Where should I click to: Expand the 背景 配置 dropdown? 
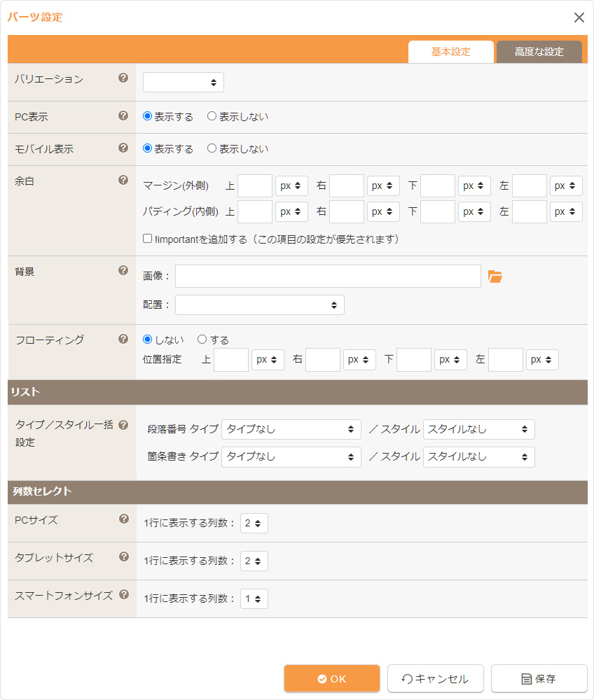coord(260,305)
